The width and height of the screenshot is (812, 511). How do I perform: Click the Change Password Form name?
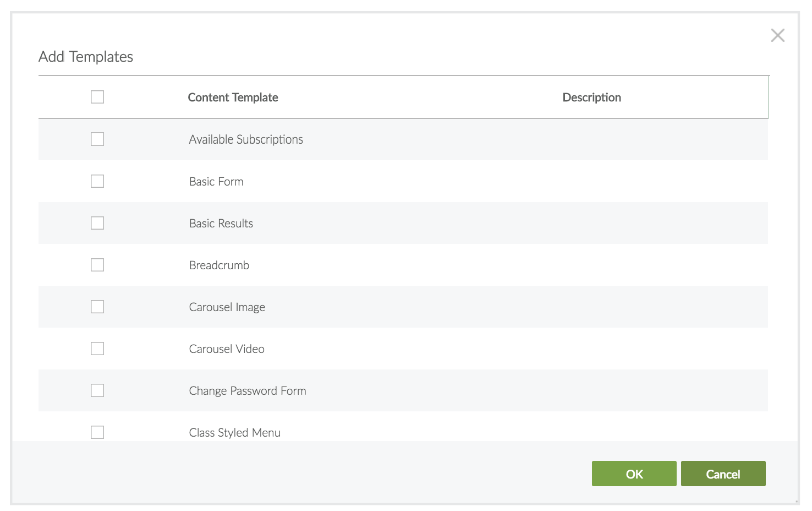tap(248, 391)
